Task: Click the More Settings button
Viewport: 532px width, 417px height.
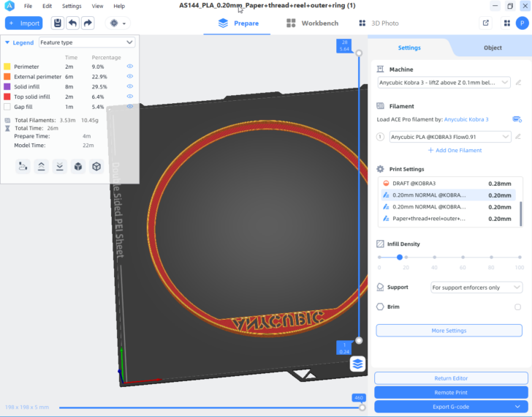Action: pos(449,331)
